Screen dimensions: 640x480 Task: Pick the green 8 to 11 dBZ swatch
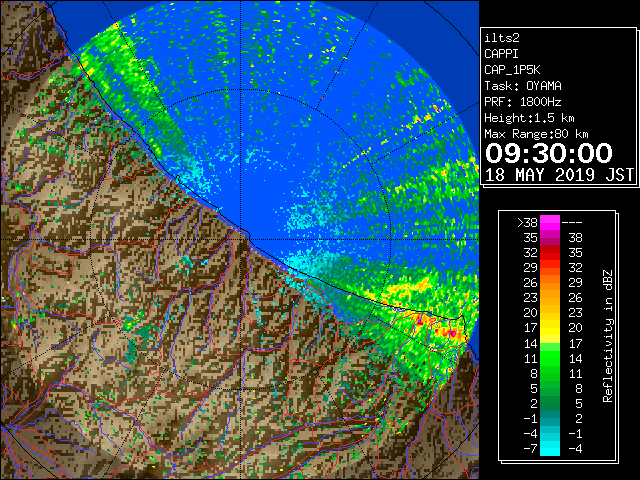click(550, 373)
